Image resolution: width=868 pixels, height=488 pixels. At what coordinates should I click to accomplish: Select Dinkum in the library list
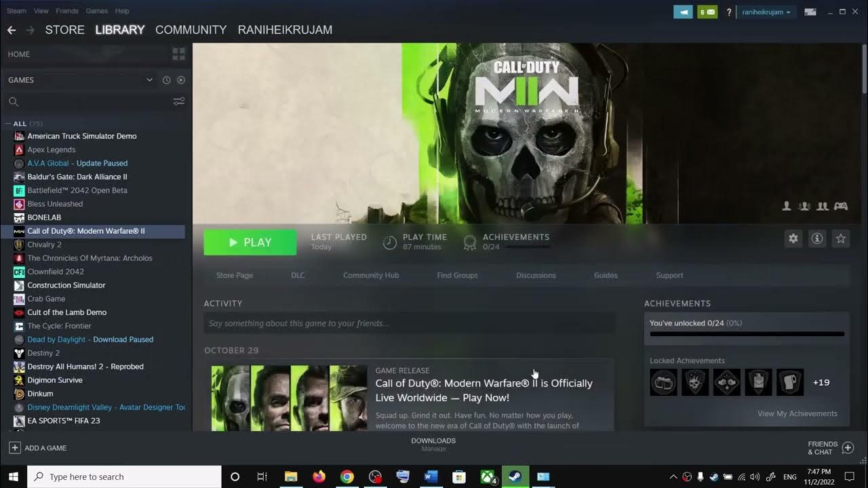pyautogui.click(x=40, y=394)
